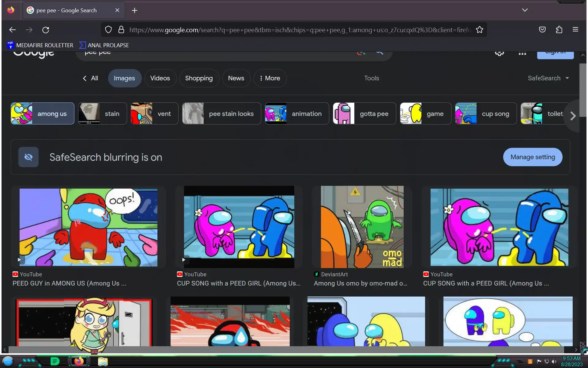Bookmark this page with the star icon

(479, 30)
